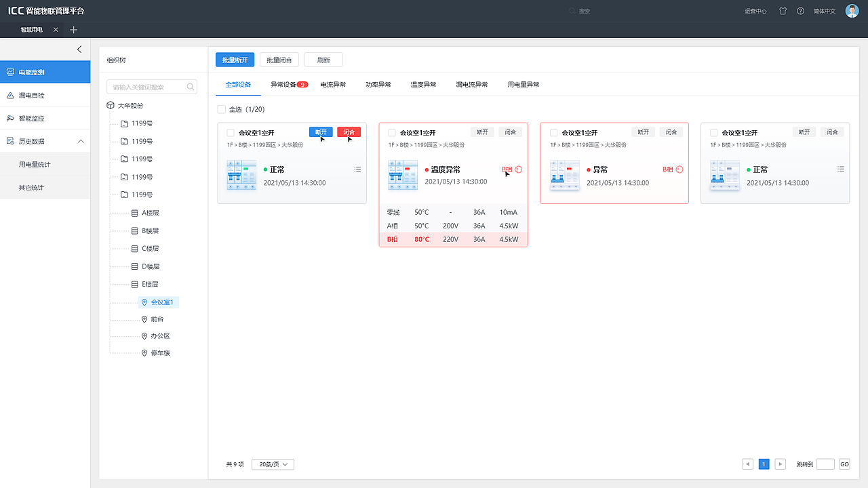The width and height of the screenshot is (868, 488).
Task: Click the 历史数据 document icon
Action: coord(10,141)
